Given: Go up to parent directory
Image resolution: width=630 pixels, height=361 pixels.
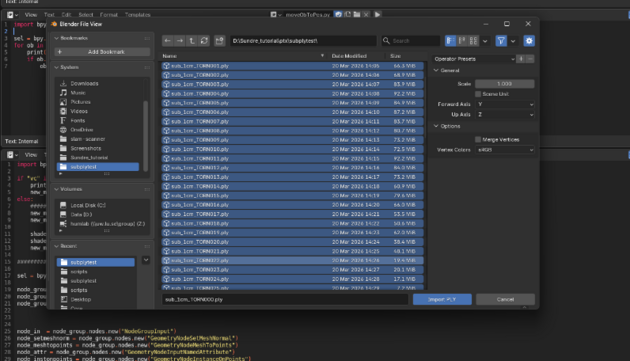Looking at the screenshot, I should (192, 41).
